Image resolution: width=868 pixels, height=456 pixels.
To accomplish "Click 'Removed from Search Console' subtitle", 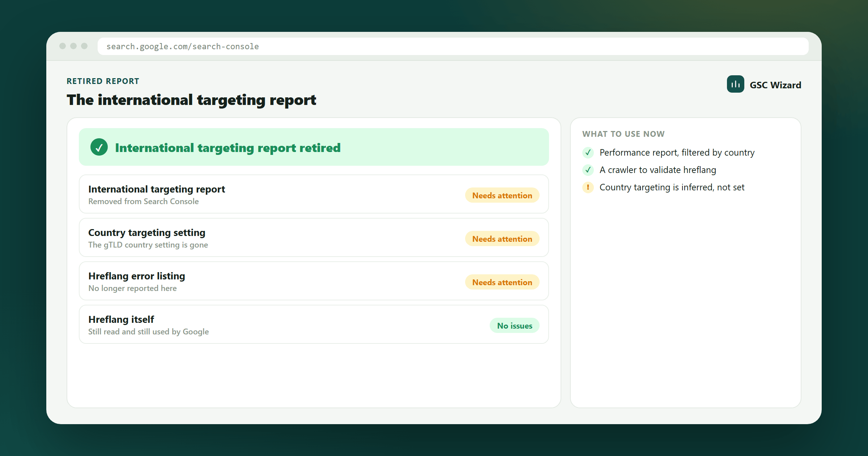I will click(144, 202).
